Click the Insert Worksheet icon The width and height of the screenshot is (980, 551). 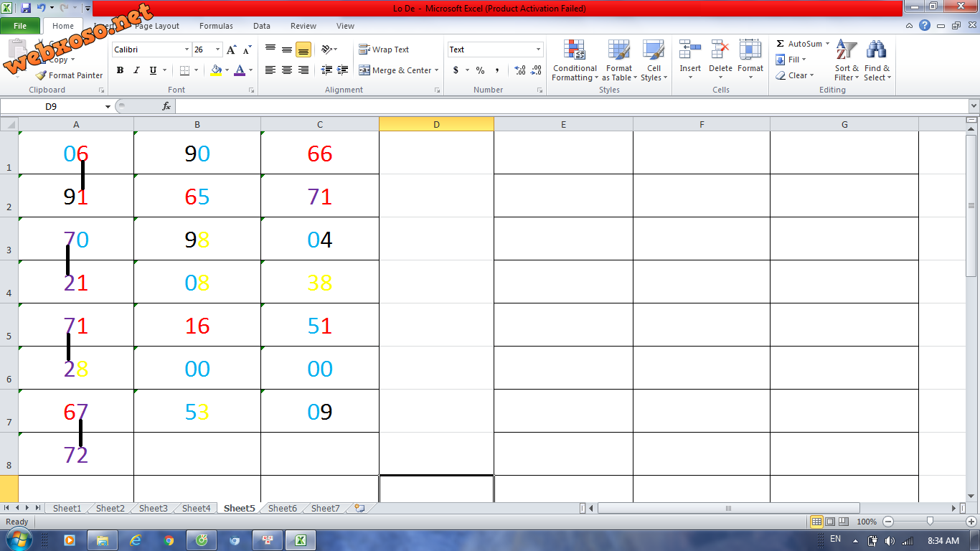click(x=359, y=508)
